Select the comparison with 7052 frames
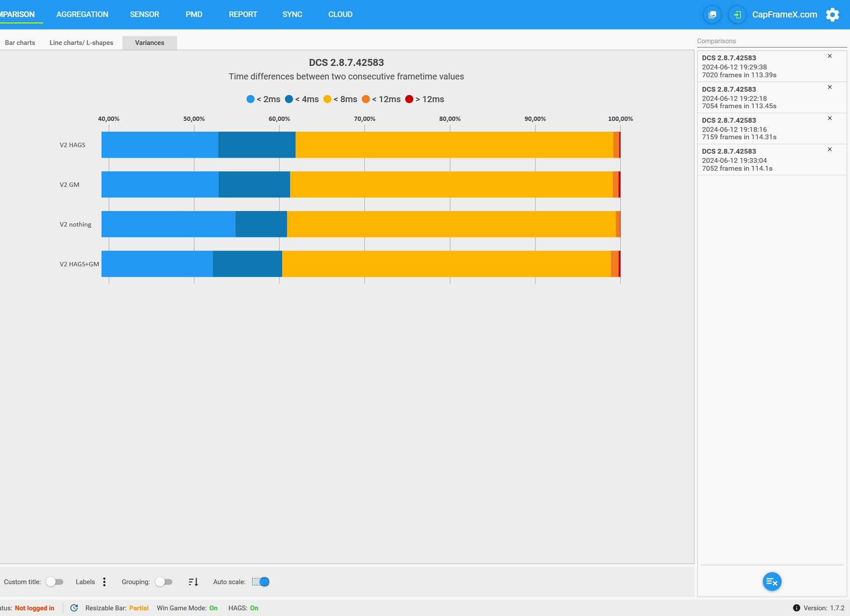The width and height of the screenshot is (850, 616). [772, 160]
